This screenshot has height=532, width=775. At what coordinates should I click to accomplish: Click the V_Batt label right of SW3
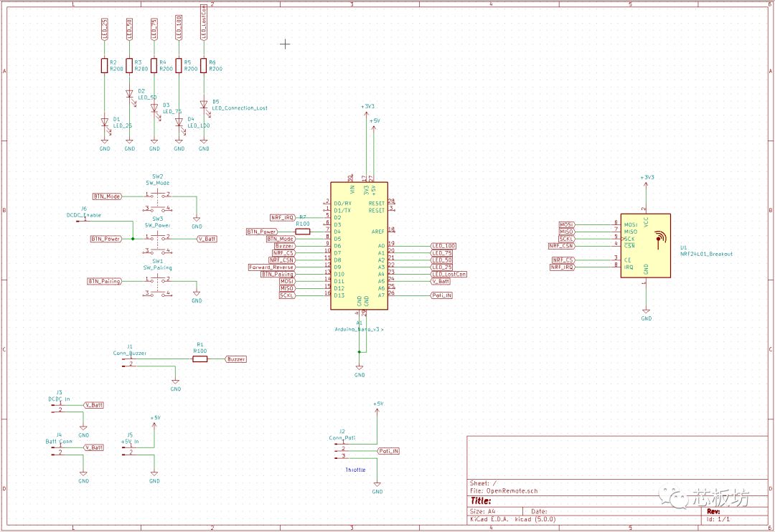pos(207,239)
